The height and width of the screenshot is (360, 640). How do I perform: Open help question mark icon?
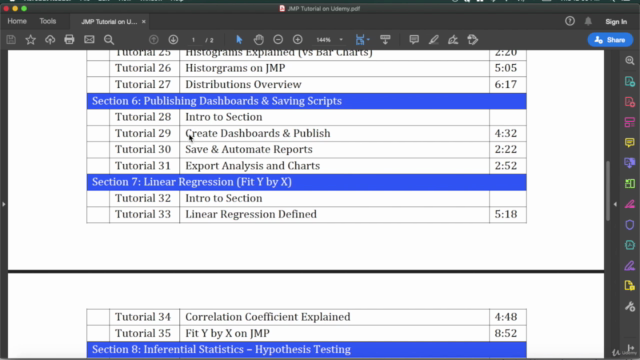click(570, 21)
